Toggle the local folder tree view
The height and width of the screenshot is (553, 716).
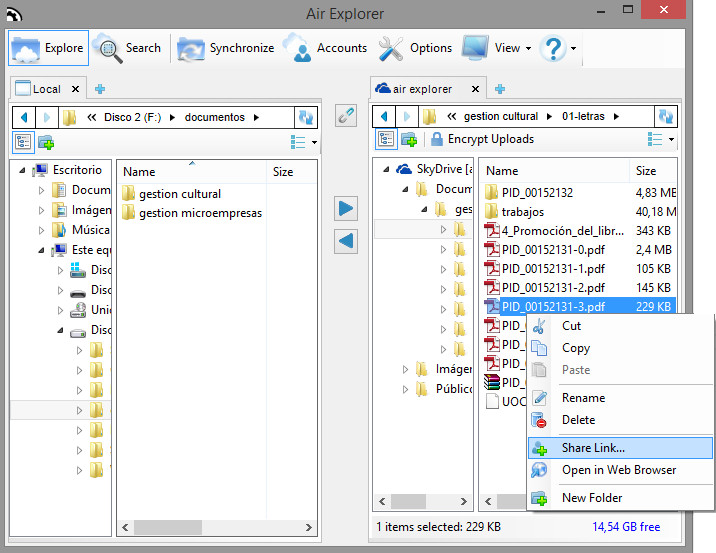point(23,142)
